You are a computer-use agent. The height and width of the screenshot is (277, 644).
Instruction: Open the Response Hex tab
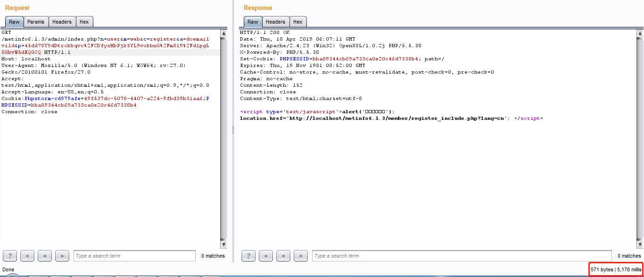pyautogui.click(x=298, y=22)
